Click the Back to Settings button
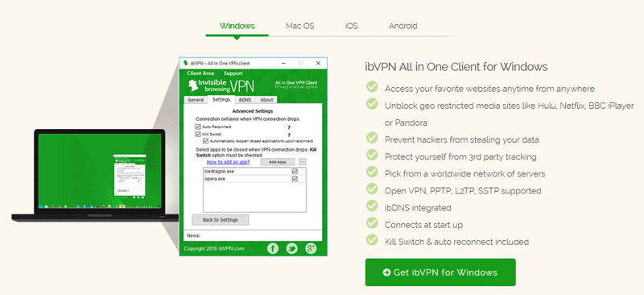Image resolution: width=644 pixels, height=295 pixels. [220, 220]
